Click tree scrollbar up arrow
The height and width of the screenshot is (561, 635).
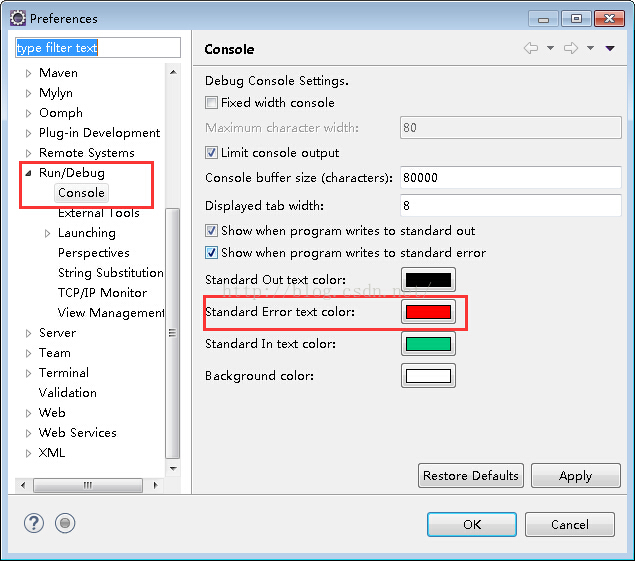coord(173,72)
